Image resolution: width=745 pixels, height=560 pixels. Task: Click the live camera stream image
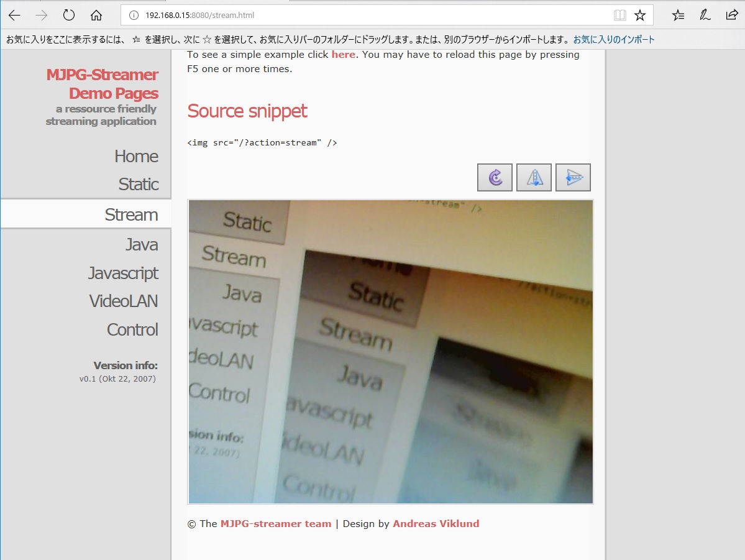pyautogui.click(x=390, y=351)
